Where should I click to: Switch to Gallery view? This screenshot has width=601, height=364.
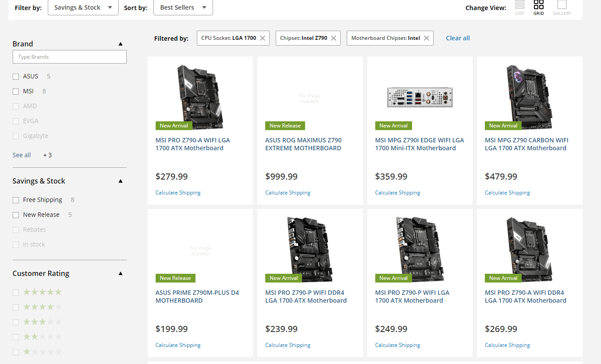[x=562, y=7]
